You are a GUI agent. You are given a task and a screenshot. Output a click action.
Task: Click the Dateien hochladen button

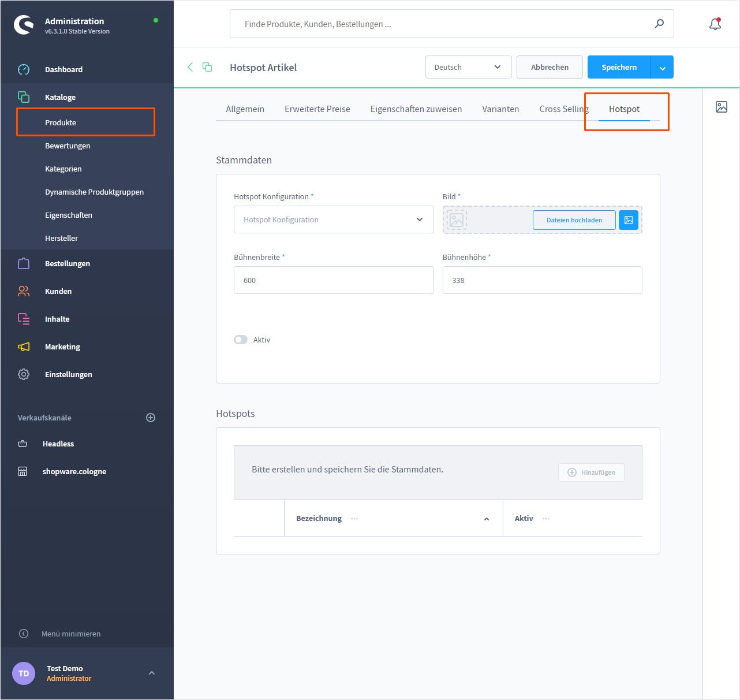(x=574, y=220)
